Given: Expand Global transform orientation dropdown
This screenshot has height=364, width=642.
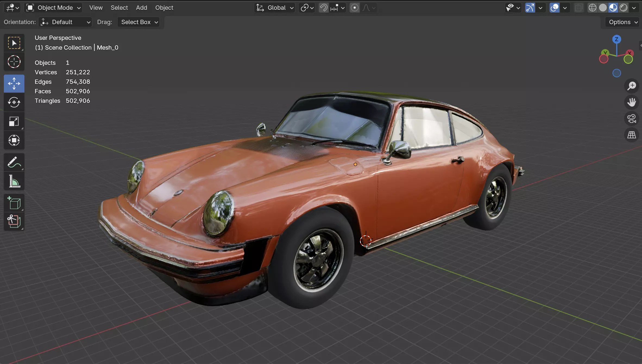Looking at the screenshot, I should 275,8.
